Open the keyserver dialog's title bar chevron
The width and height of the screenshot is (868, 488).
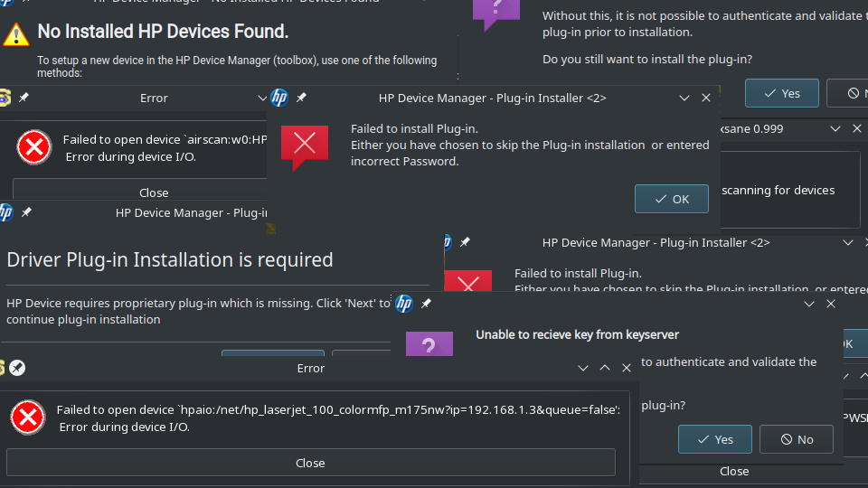[808, 304]
